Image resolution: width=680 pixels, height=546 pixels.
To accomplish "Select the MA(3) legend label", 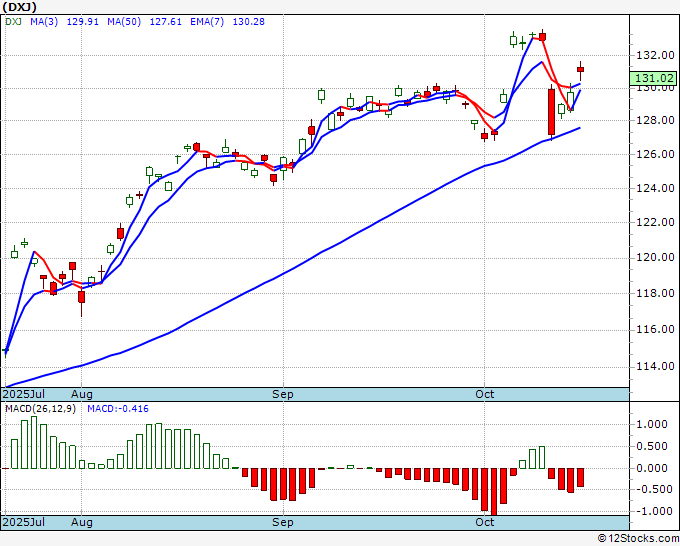I will 44,22.
